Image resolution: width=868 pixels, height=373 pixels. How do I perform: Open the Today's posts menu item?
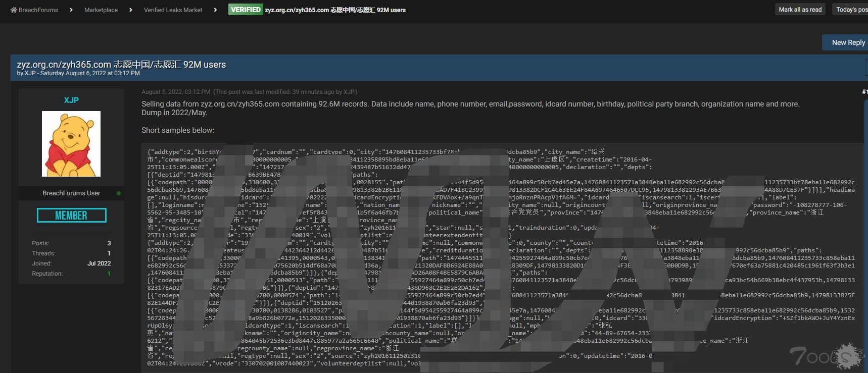click(851, 10)
